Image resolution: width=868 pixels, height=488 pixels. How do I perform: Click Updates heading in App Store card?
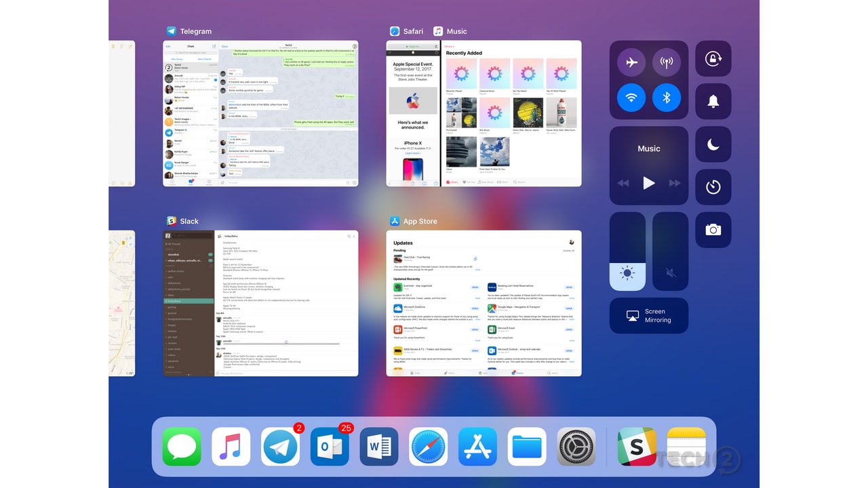(403, 243)
